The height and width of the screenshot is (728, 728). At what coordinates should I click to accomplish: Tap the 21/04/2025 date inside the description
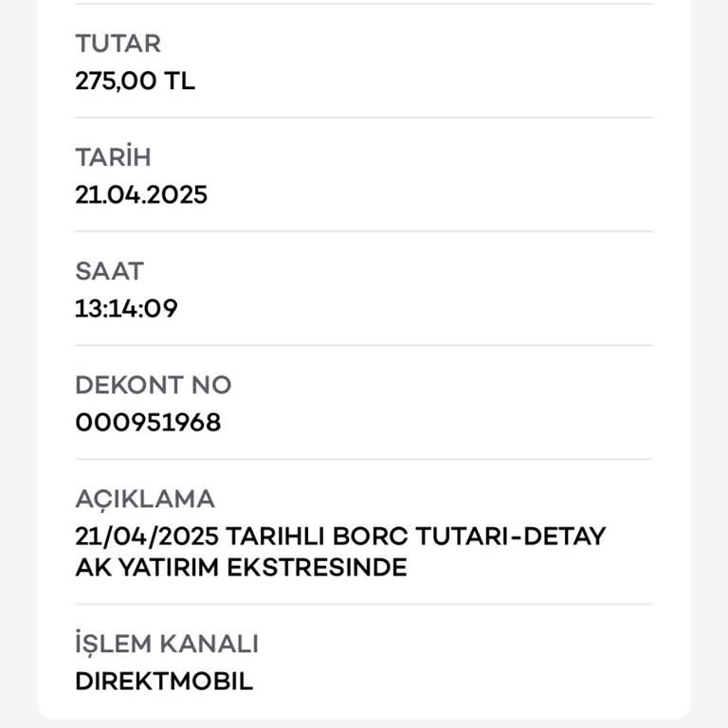[147, 537]
